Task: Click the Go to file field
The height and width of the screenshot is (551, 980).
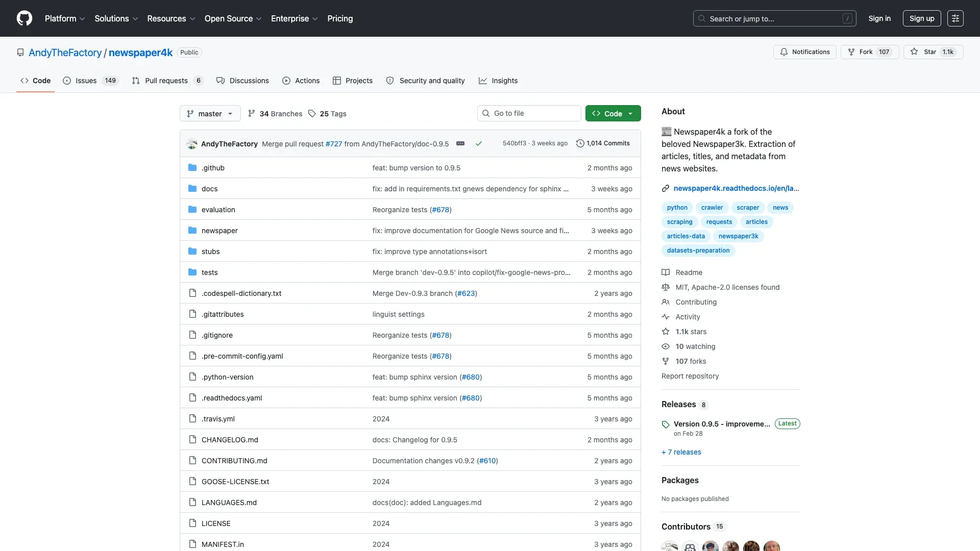Action: tap(529, 113)
